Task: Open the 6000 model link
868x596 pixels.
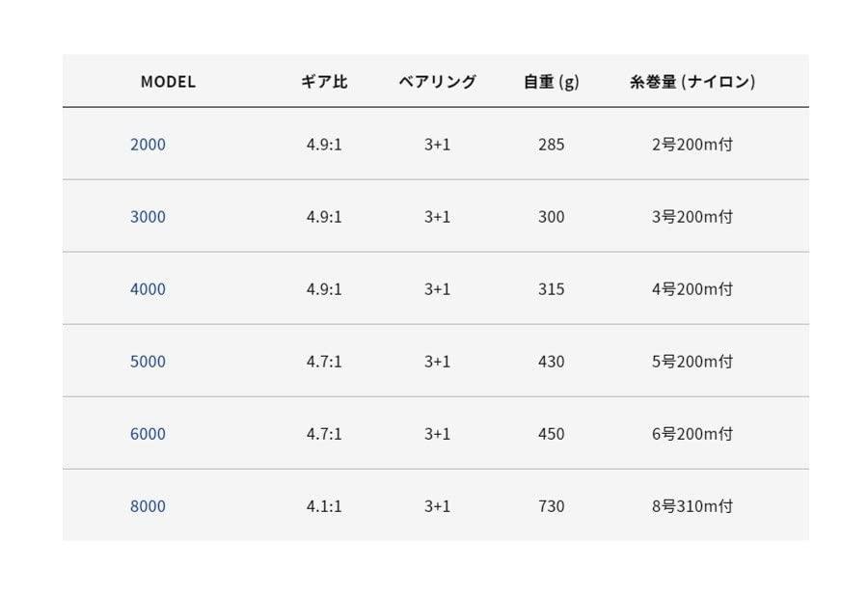Action: pyautogui.click(x=148, y=434)
